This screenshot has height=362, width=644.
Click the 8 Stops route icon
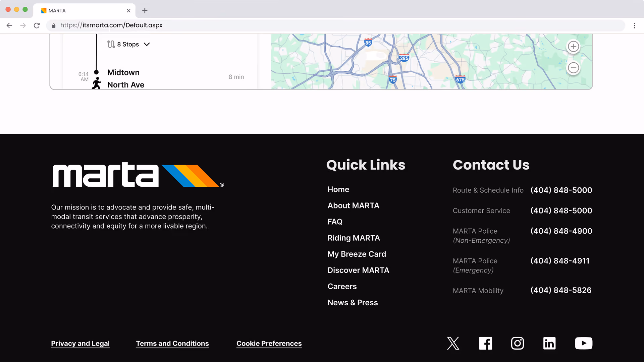click(x=111, y=44)
